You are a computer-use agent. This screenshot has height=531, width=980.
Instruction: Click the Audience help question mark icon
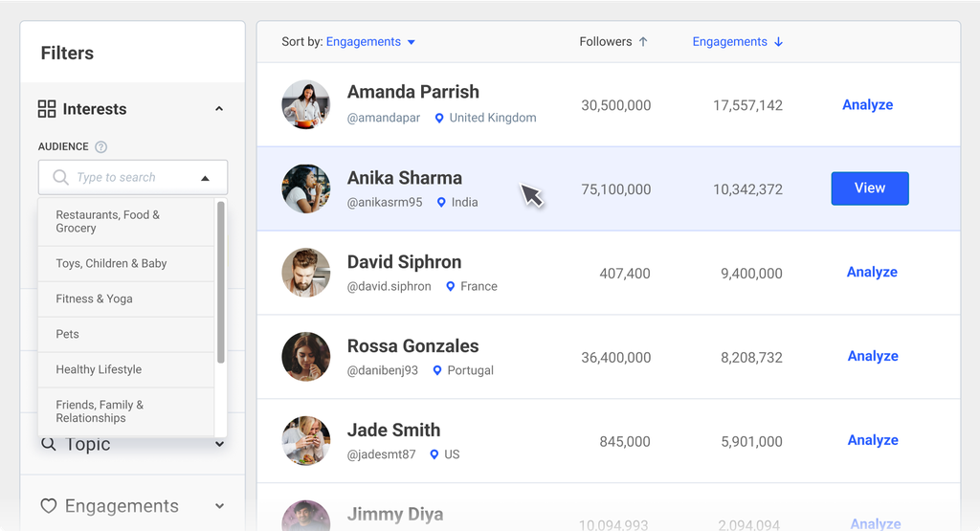tap(101, 147)
